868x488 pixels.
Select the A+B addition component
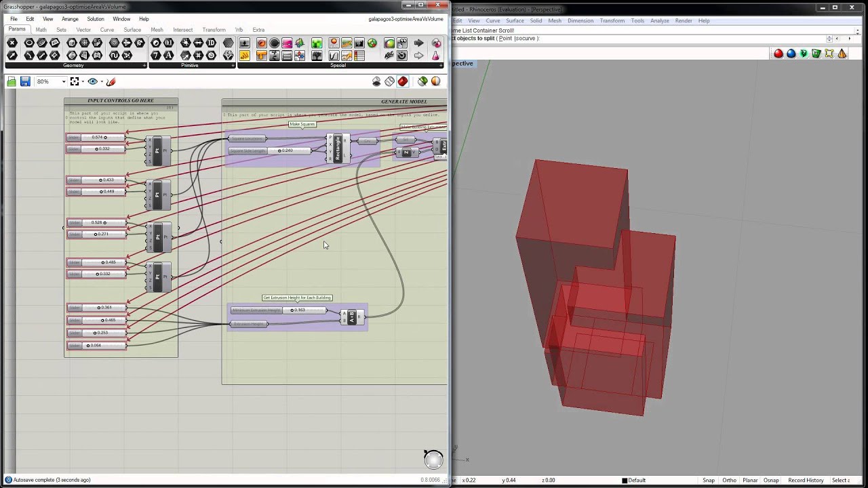351,317
